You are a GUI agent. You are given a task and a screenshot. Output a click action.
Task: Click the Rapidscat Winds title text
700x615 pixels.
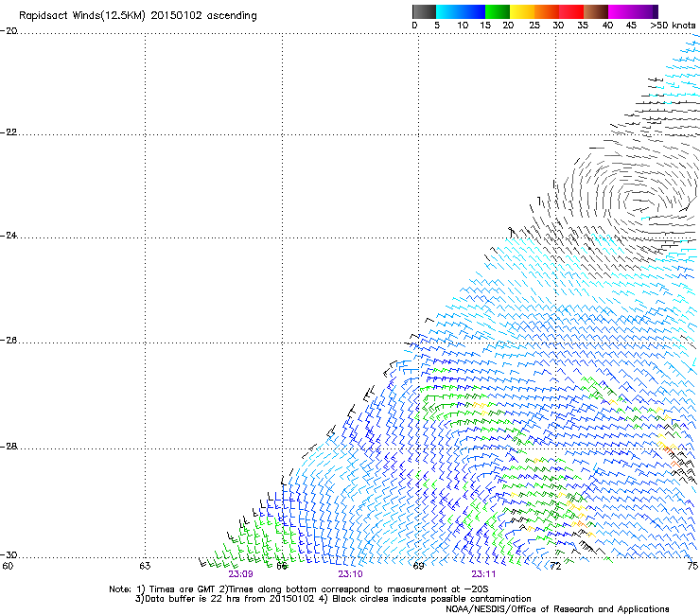pos(138,16)
